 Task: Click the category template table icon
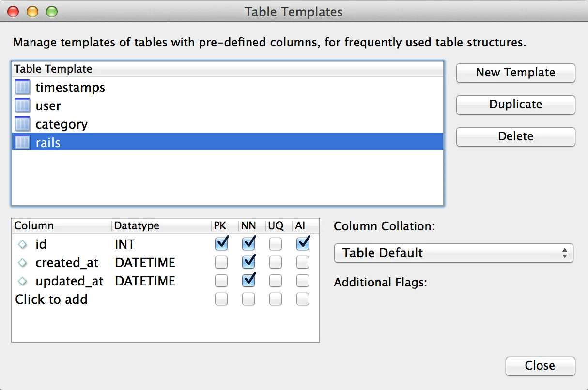click(x=22, y=124)
